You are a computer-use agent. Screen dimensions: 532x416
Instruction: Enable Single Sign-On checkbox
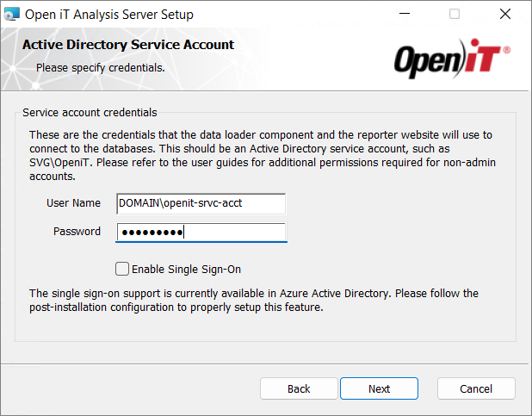122,269
